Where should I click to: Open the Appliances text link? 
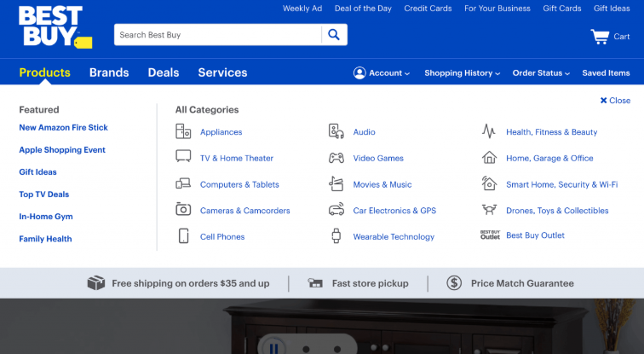tap(221, 132)
